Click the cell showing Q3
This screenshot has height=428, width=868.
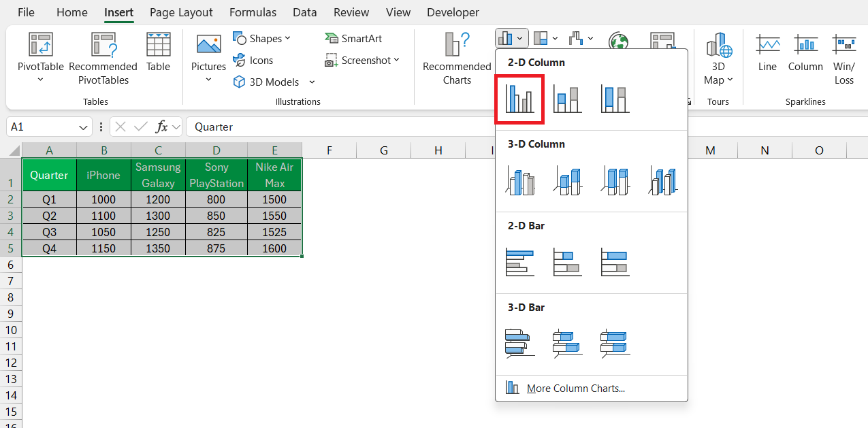pos(49,232)
